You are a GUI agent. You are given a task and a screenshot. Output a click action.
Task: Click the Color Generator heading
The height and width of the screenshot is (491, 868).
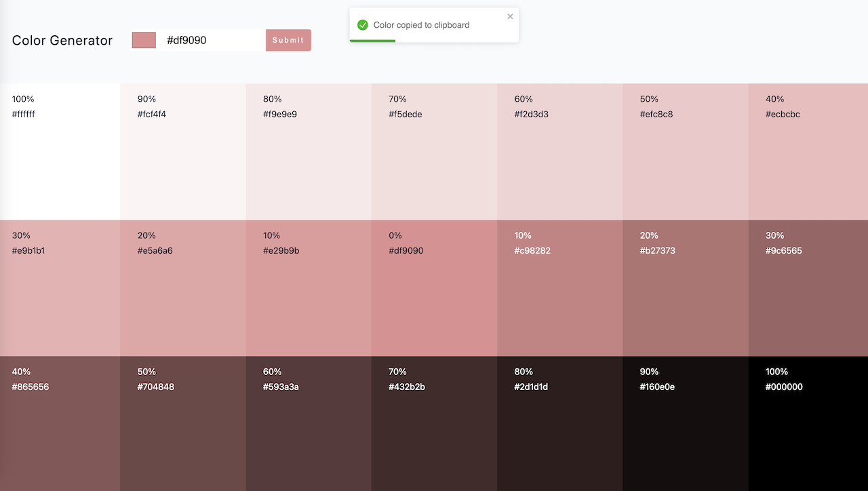tap(62, 40)
